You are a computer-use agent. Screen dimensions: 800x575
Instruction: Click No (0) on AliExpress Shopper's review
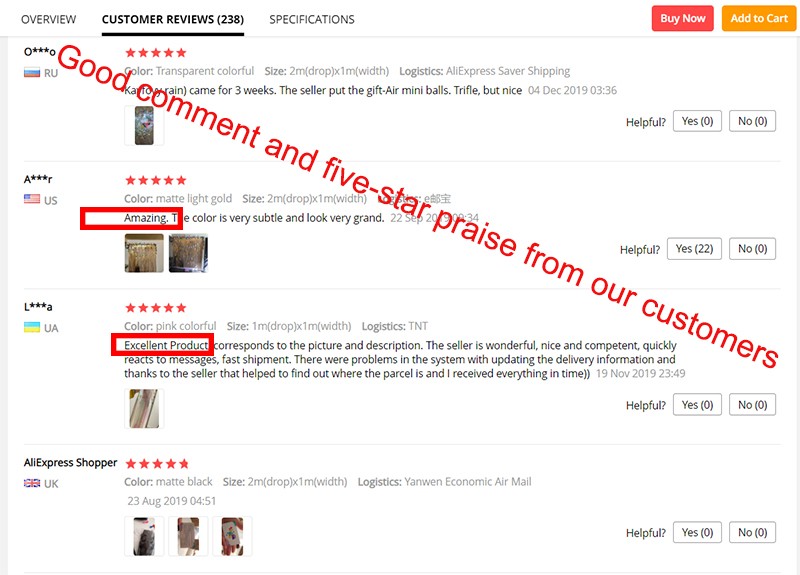pyautogui.click(x=752, y=532)
